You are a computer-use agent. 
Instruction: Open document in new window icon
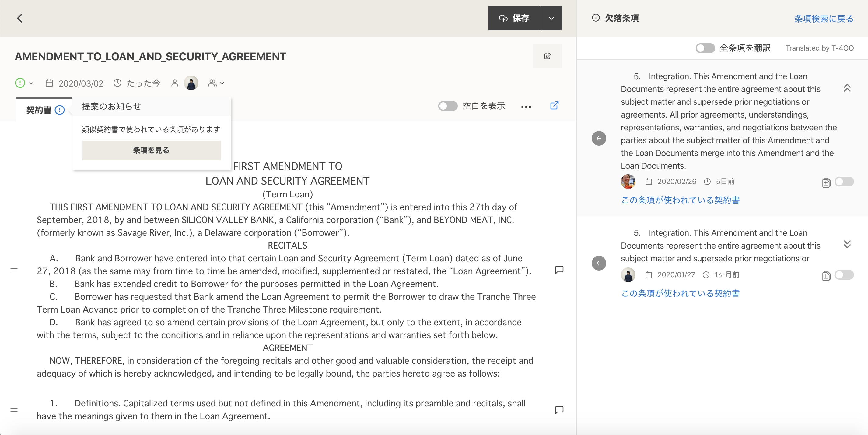[554, 106]
